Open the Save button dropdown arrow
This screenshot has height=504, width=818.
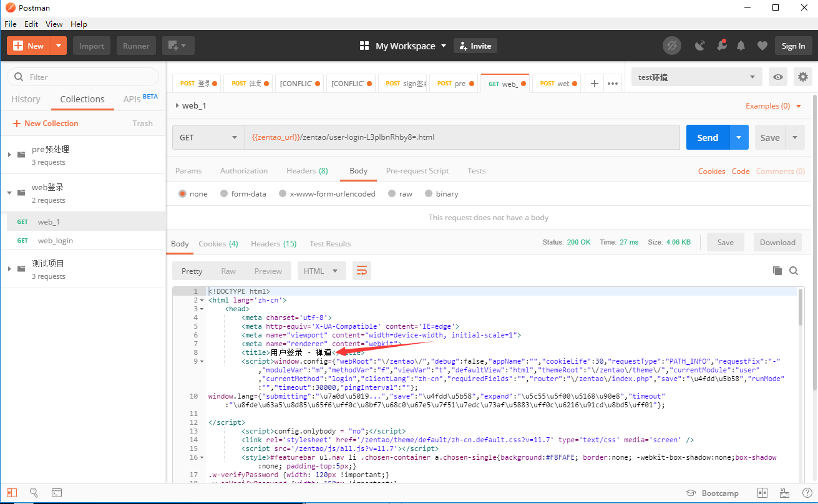[795, 137]
